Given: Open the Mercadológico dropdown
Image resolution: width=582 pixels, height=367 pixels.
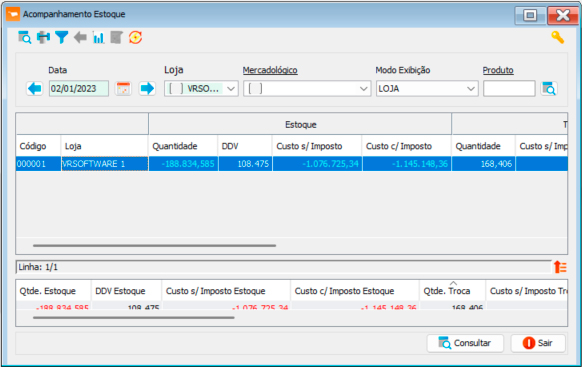Looking at the screenshot, I should [x=307, y=89].
